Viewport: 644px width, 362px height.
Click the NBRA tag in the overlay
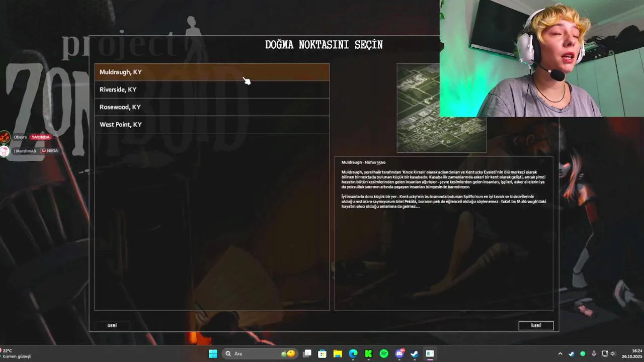(49, 151)
